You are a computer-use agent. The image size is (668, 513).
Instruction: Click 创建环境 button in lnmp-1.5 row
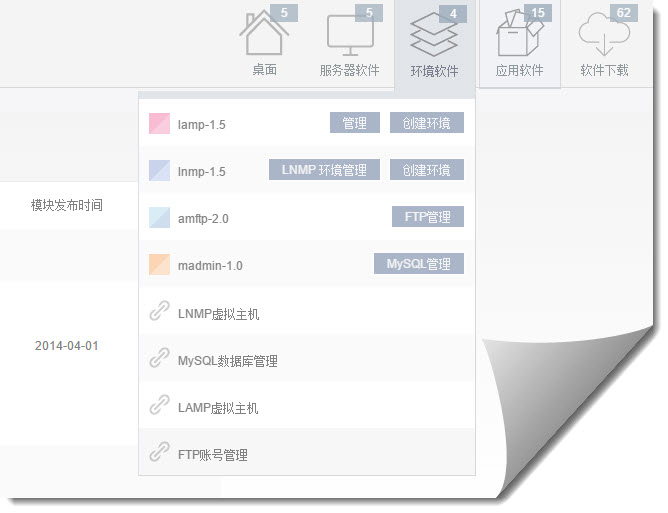[427, 170]
